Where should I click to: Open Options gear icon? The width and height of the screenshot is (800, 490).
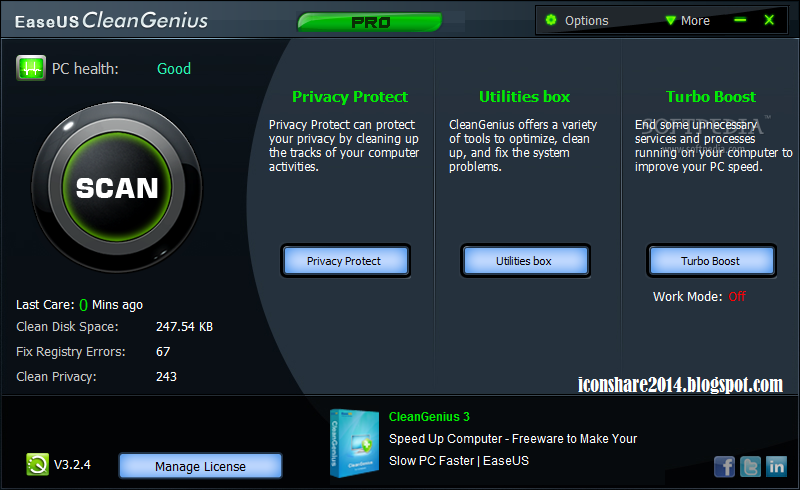coord(551,20)
